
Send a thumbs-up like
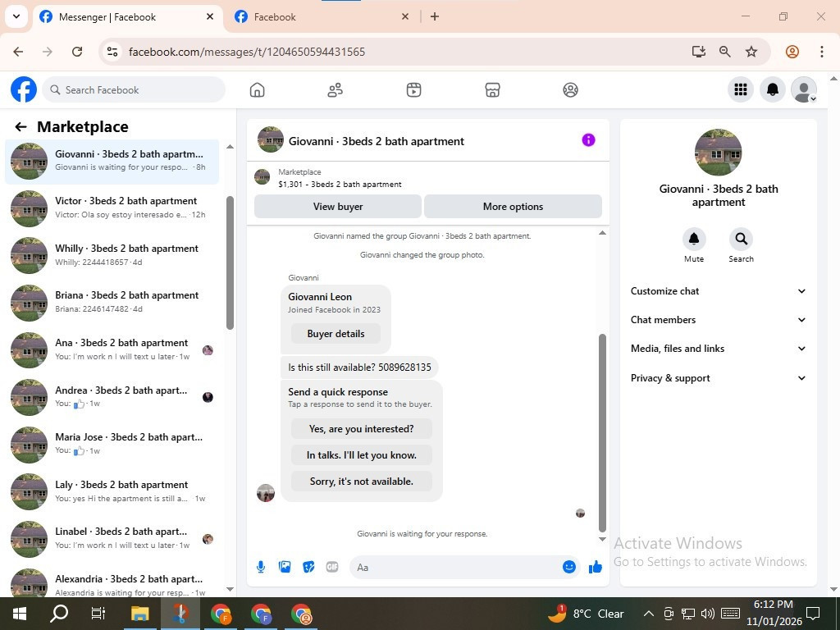pos(596,567)
